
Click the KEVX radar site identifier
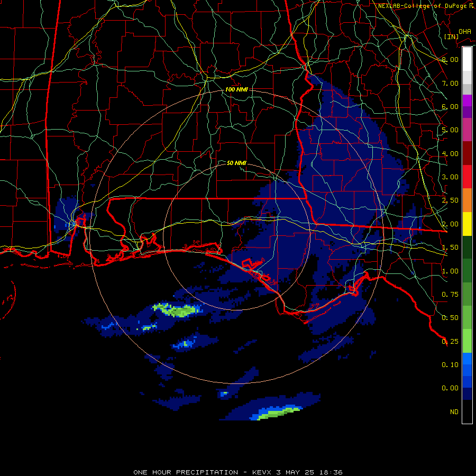pos(262,472)
